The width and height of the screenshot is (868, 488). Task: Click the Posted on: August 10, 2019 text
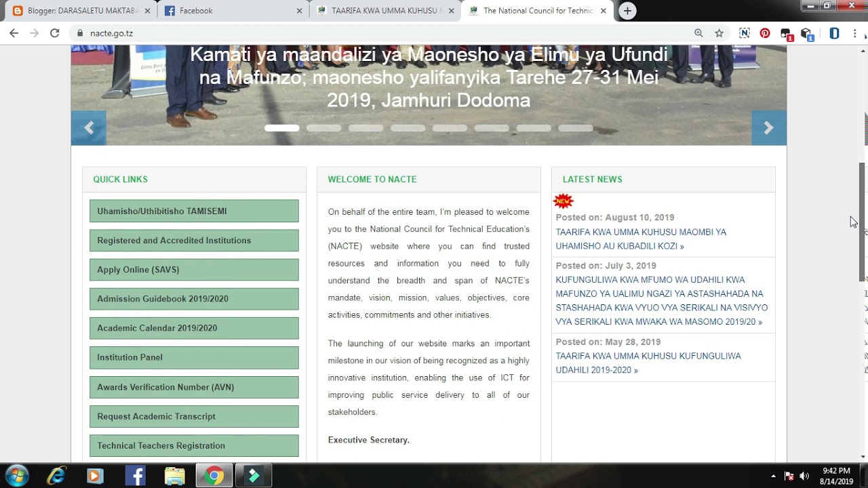pos(615,218)
